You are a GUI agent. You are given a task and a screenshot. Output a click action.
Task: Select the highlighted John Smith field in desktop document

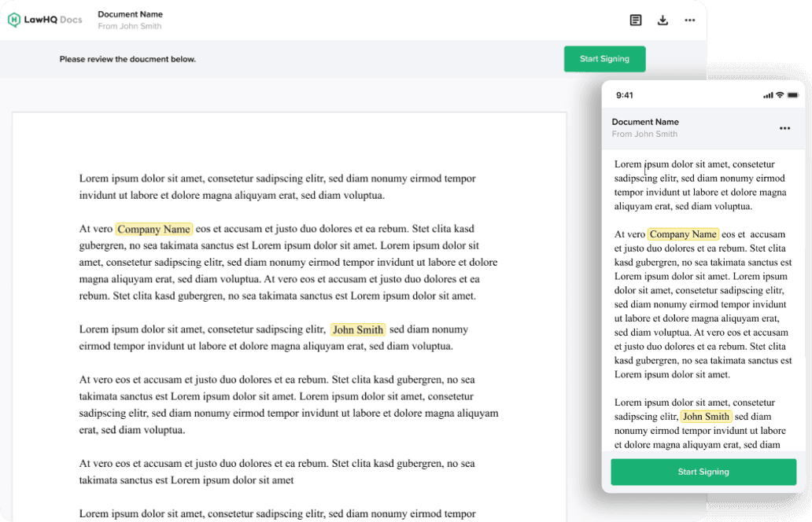[358, 330]
